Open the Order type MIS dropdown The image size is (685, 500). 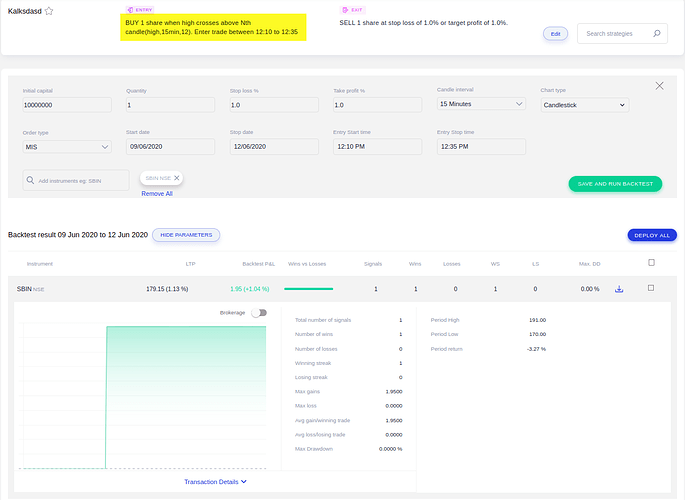67,147
